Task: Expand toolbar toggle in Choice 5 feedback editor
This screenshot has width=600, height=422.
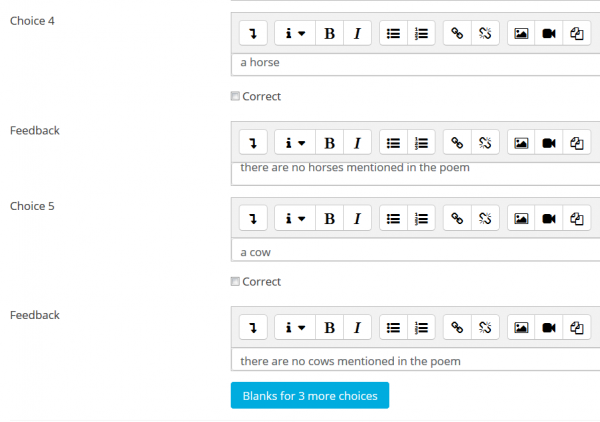Action: click(253, 327)
